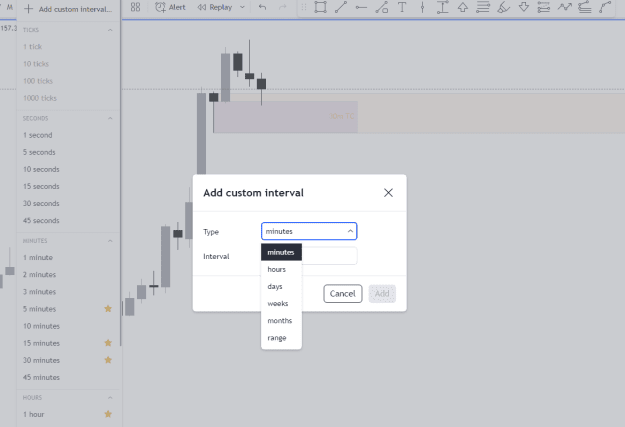Select hours in Type dropdown list

point(281,270)
